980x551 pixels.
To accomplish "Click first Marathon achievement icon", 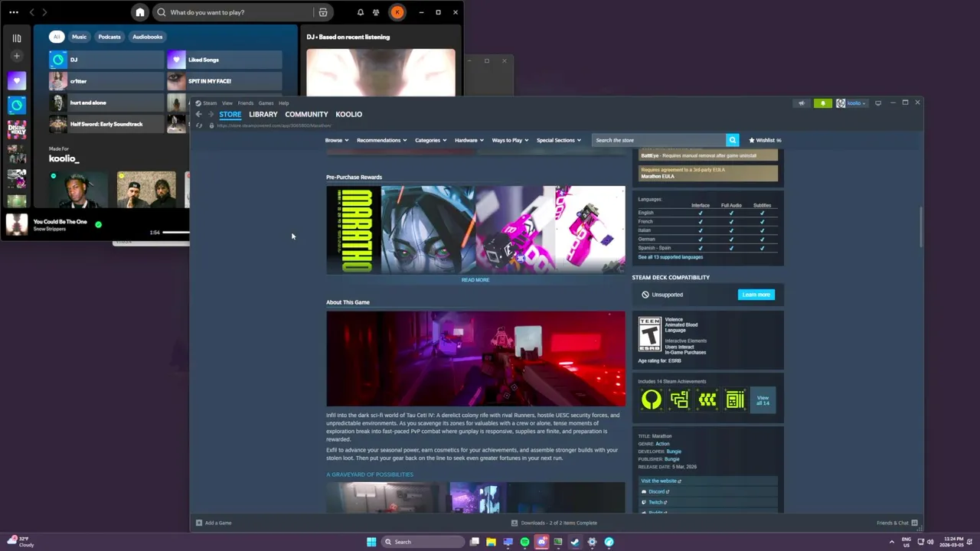I will [x=651, y=399].
